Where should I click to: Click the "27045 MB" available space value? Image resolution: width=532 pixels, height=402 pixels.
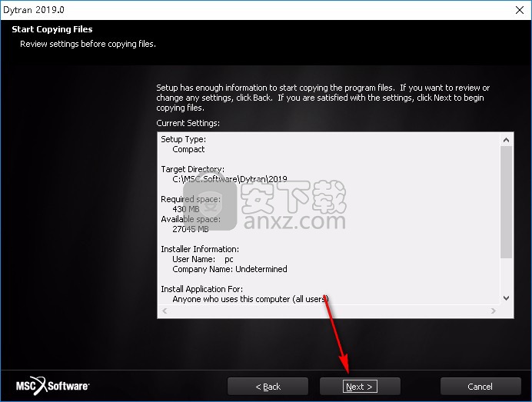click(x=191, y=229)
